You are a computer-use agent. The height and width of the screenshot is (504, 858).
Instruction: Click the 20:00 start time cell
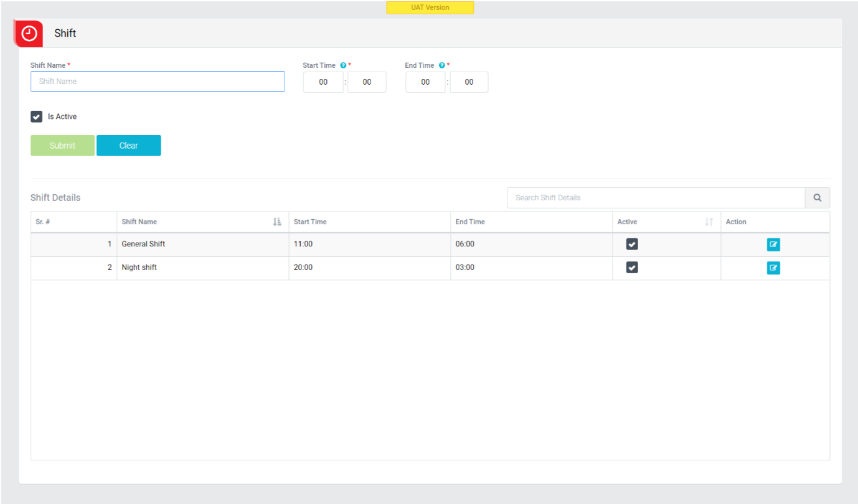coord(370,268)
